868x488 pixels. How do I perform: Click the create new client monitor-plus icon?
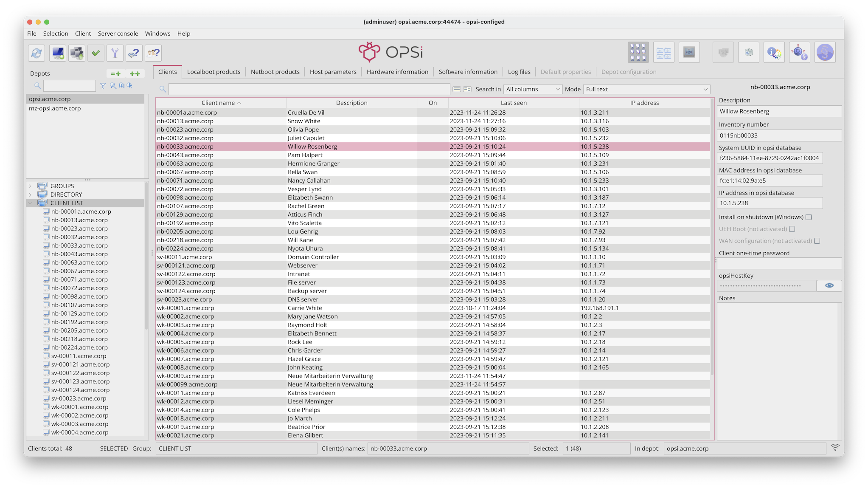[57, 53]
